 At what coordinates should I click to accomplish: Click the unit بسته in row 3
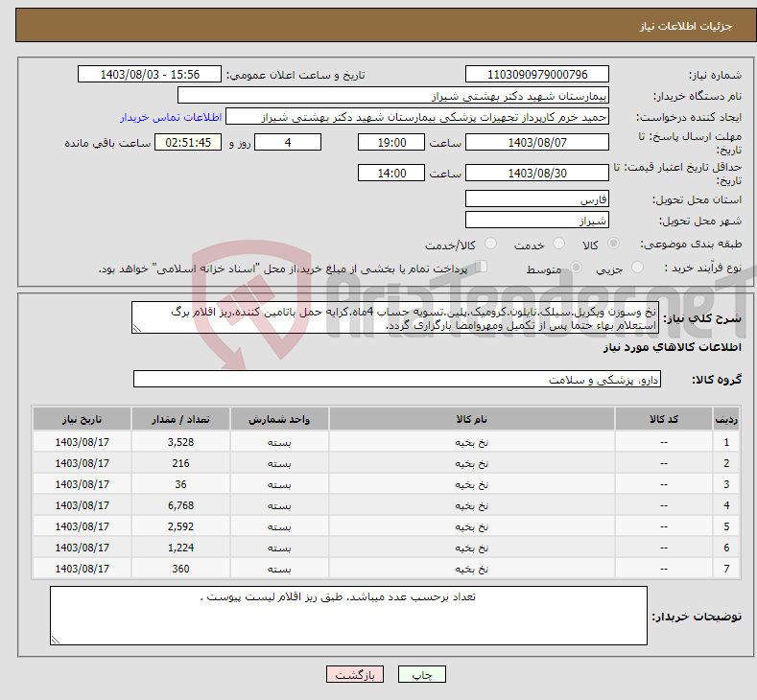click(279, 485)
